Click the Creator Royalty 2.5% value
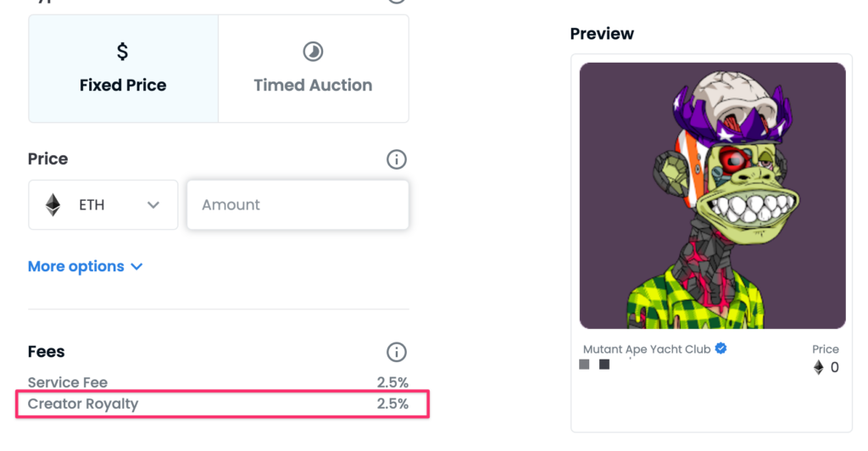This screenshot has height=451, width=868. point(392,404)
